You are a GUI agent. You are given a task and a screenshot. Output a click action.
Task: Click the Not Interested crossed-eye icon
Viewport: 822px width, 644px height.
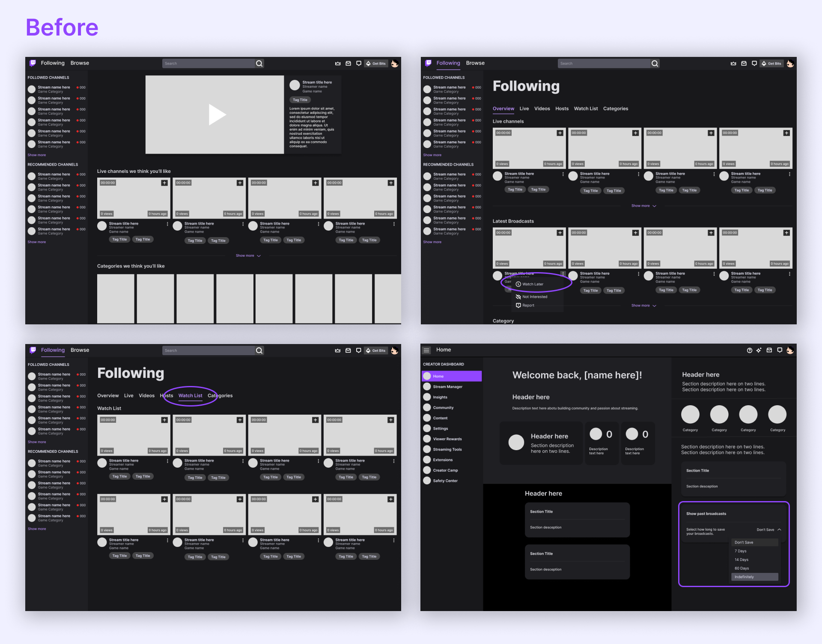pyautogui.click(x=518, y=297)
